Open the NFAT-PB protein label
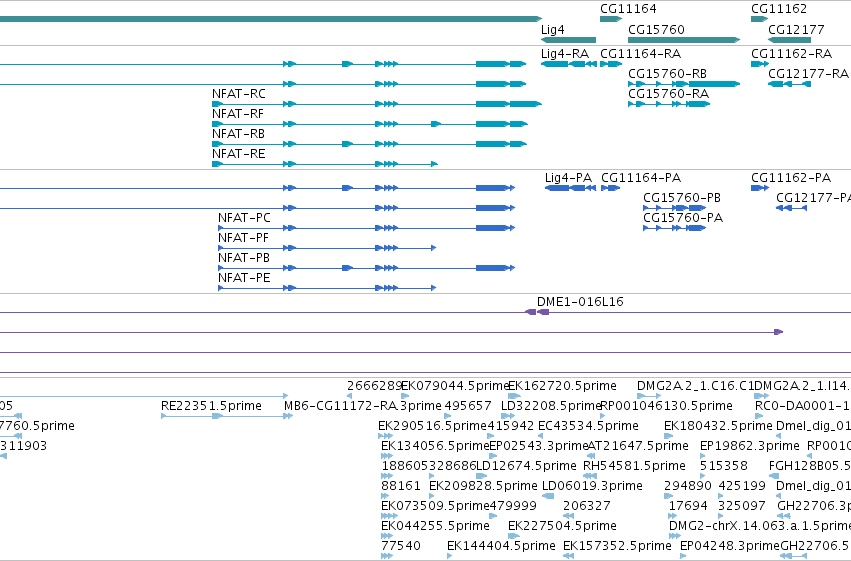This screenshot has width=851, height=561. pyautogui.click(x=244, y=258)
